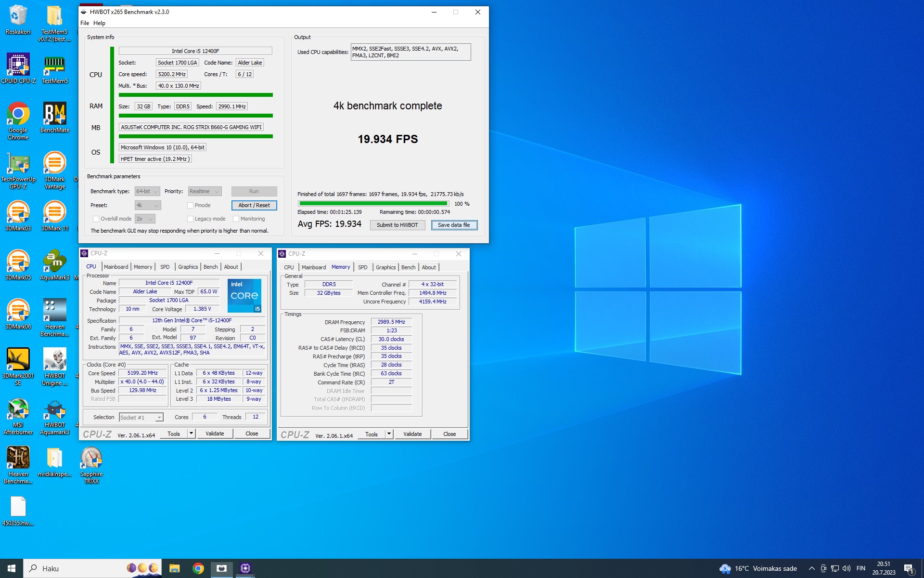Launch 3DMark Vantage shortcut
This screenshot has width=924, height=578.
(x=54, y=171)
